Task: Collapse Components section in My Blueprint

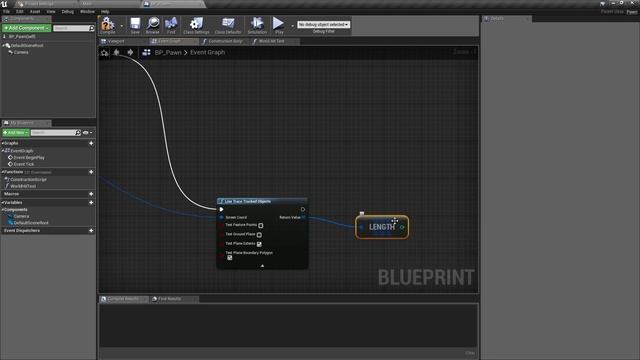Action: coord(3,209)
